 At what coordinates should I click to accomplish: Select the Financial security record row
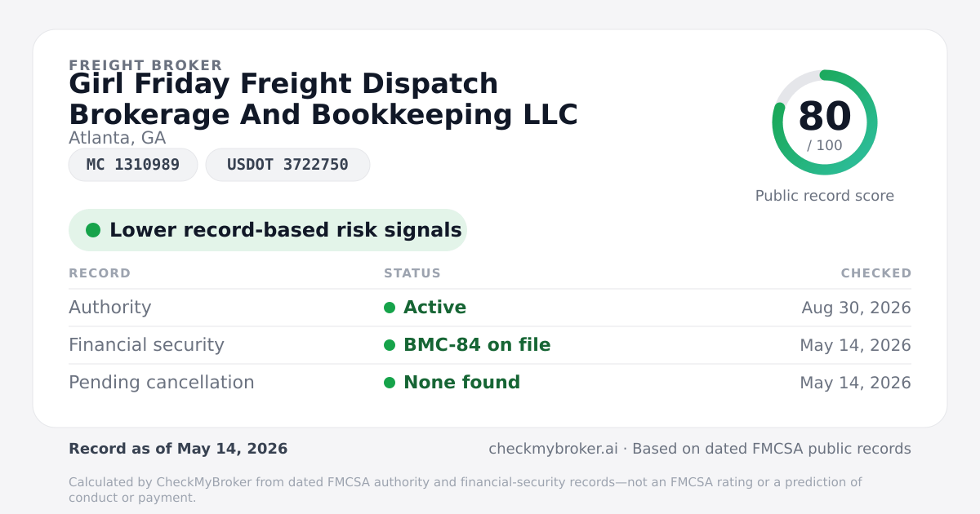490,345
